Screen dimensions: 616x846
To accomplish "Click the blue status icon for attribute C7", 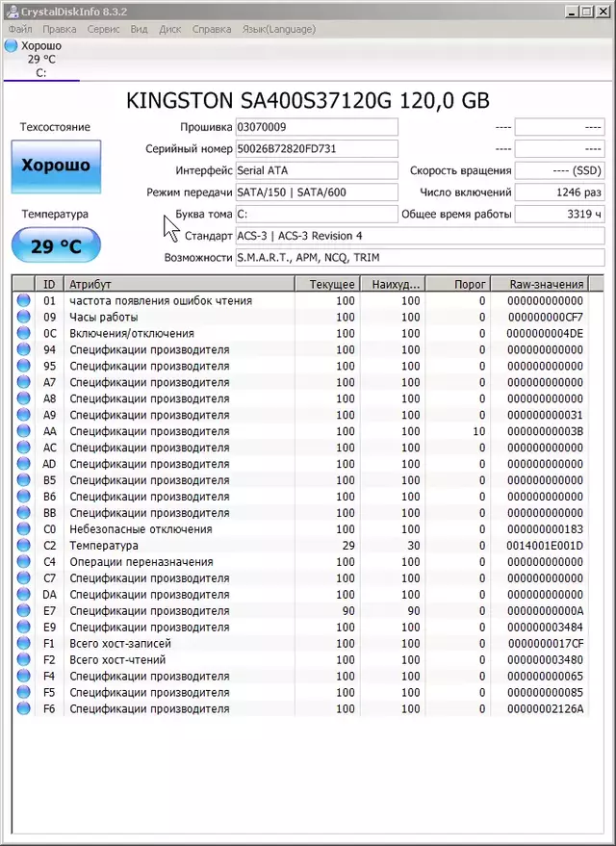I will pyautogui.click(x=23, y=577).
